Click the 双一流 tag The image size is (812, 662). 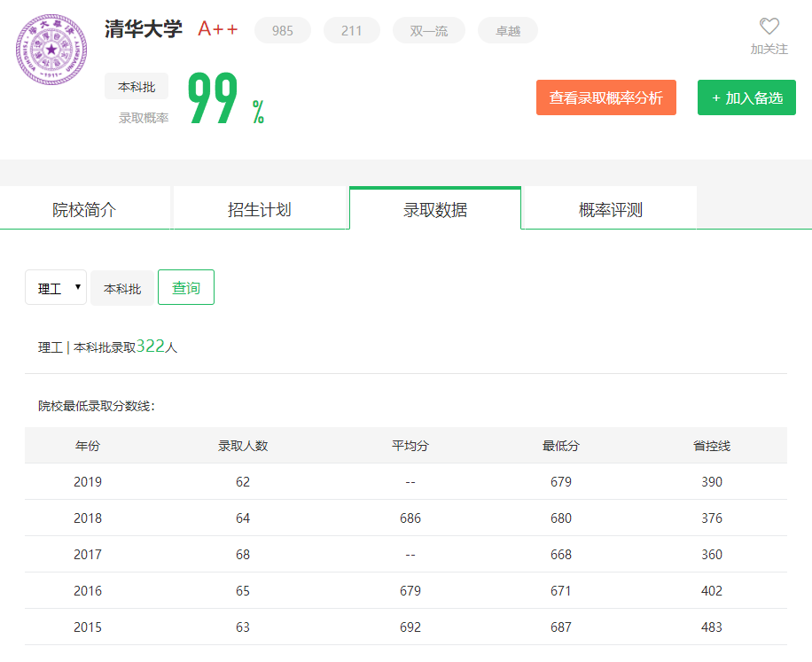tap(429, 30)
